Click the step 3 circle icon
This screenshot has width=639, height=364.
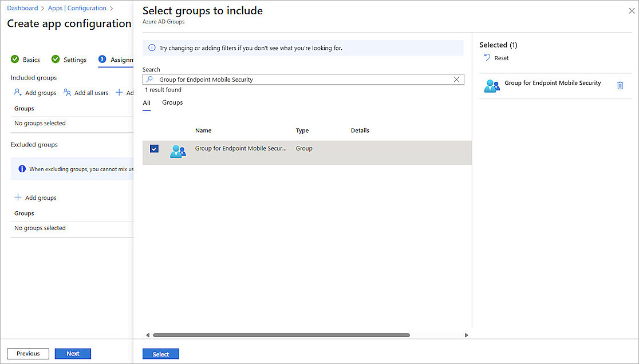point(102,59)
